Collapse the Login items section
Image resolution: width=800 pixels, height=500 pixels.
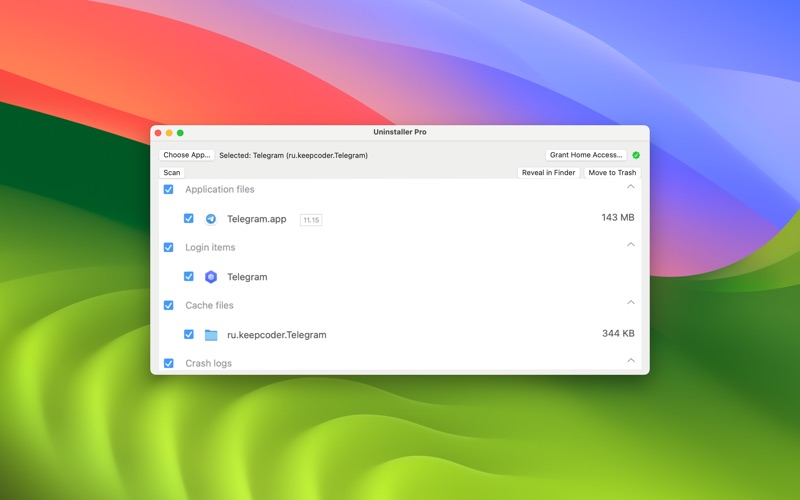point(631,245)
